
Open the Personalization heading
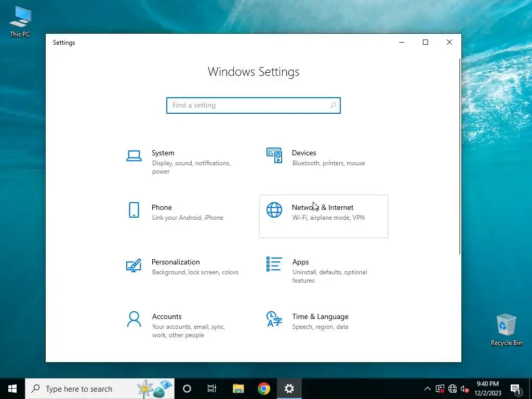click(x=176, y=262)
